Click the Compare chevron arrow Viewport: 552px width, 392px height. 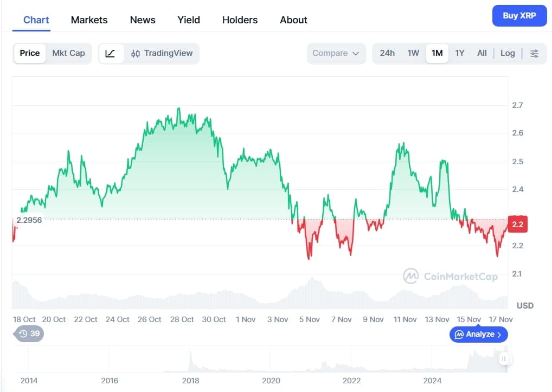pyautogui.click(x=356, y=54)
